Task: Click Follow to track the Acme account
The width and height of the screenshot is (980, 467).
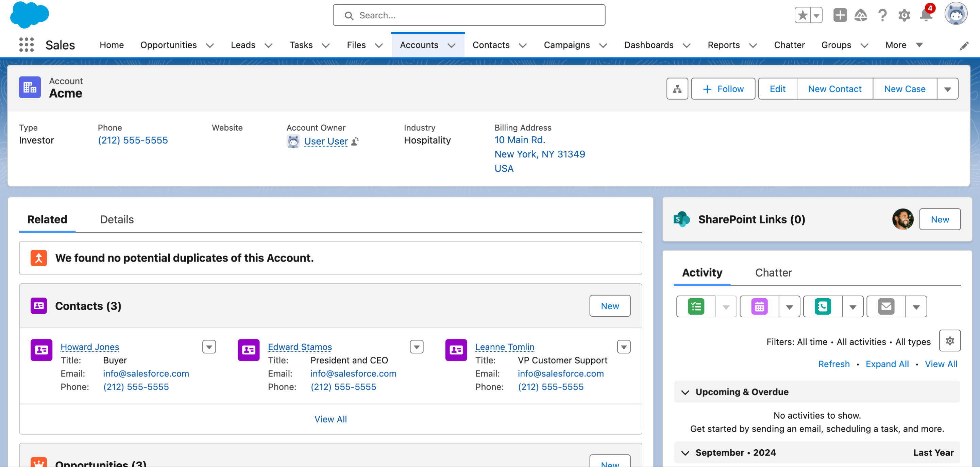Action: (x=723, y=88)
